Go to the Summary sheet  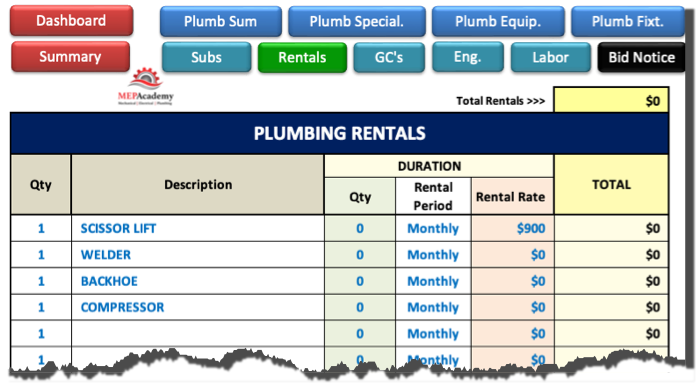71,57
